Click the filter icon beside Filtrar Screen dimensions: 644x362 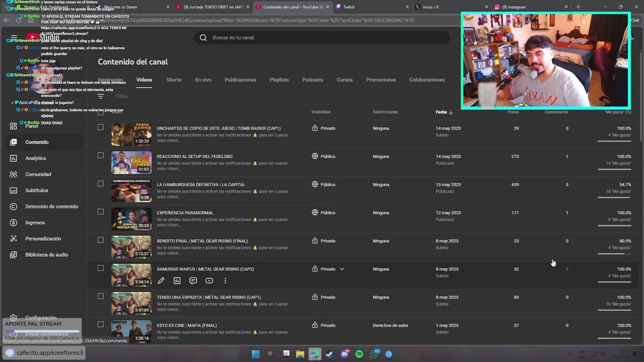(101, 96)
